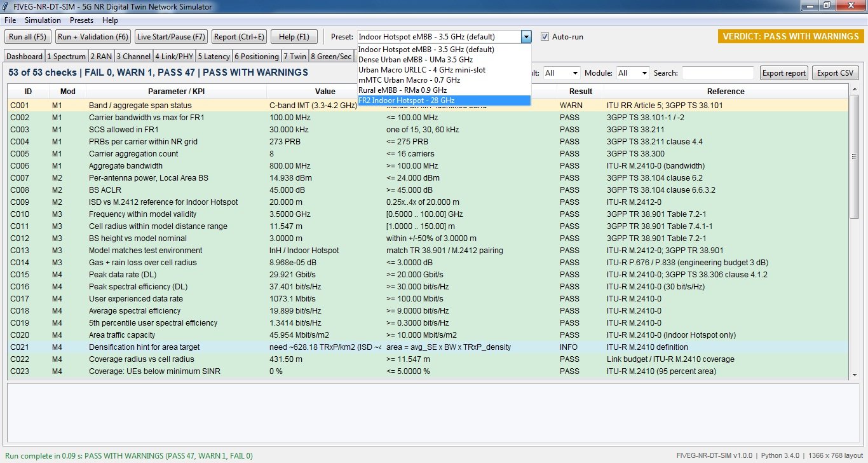Open the 6 Positioning tab

[256, 57]
